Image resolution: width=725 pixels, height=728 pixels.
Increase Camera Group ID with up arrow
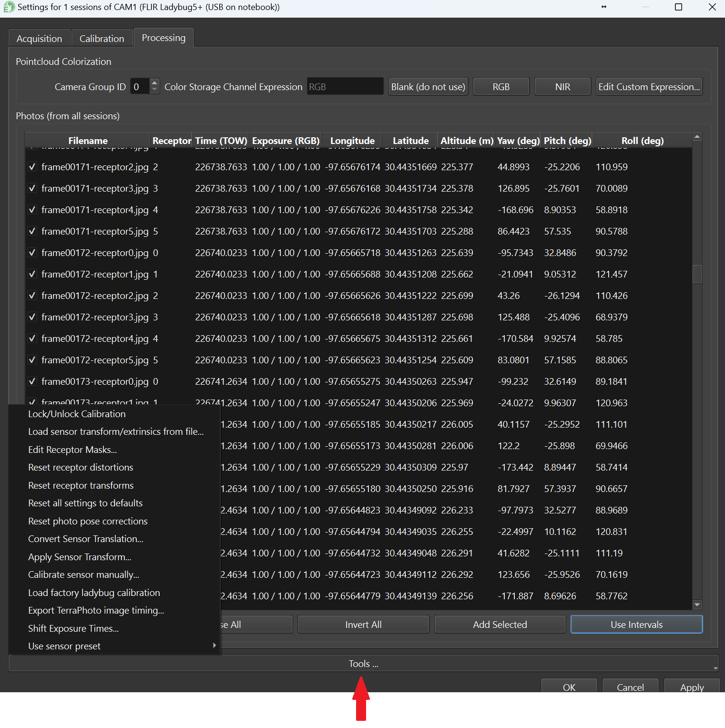tap(154, 83)
